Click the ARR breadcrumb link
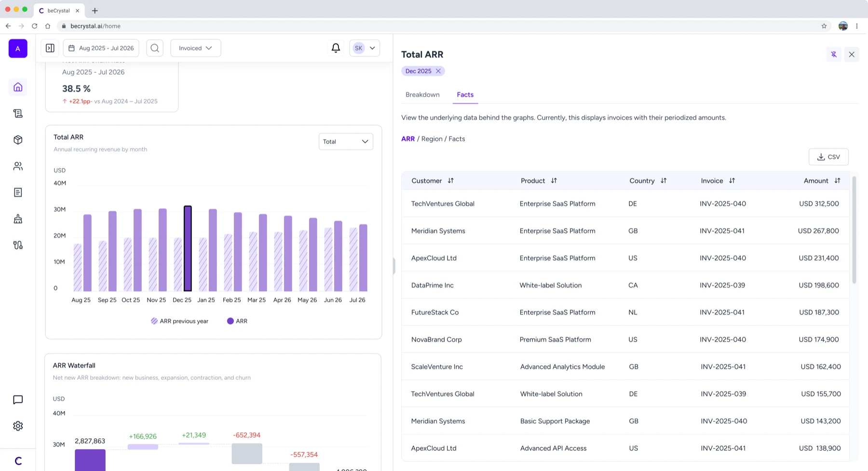 coord(408,139)
